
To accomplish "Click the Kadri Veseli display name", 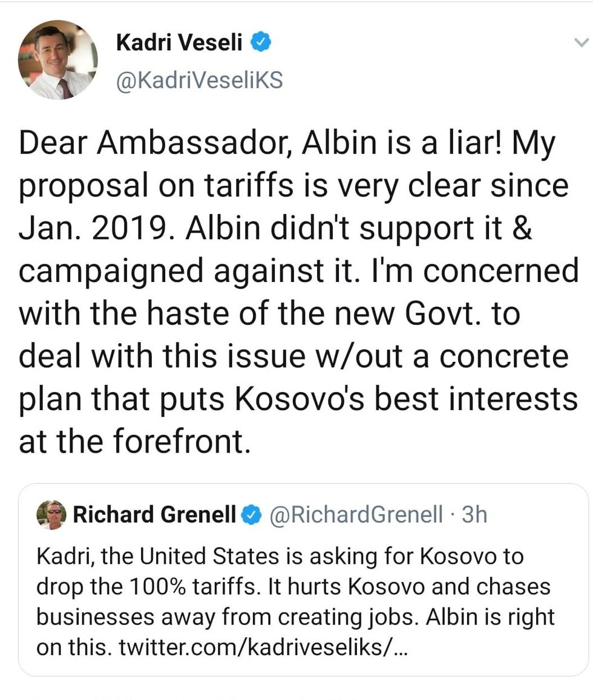I will [179, 42].
